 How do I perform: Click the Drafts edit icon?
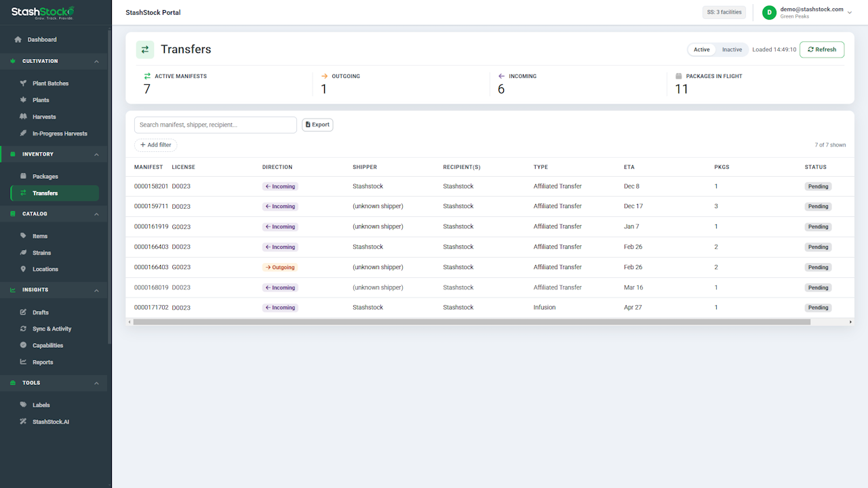coord(24,312)
